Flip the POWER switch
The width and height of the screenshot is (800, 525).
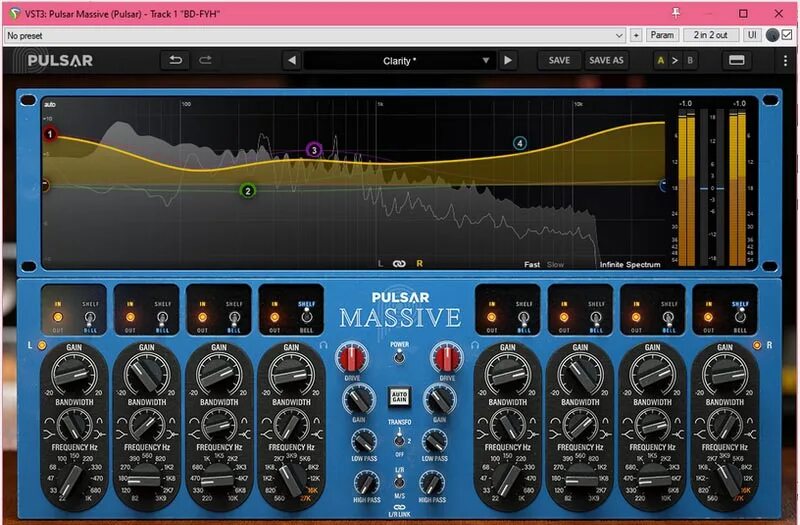click(399, 356)
